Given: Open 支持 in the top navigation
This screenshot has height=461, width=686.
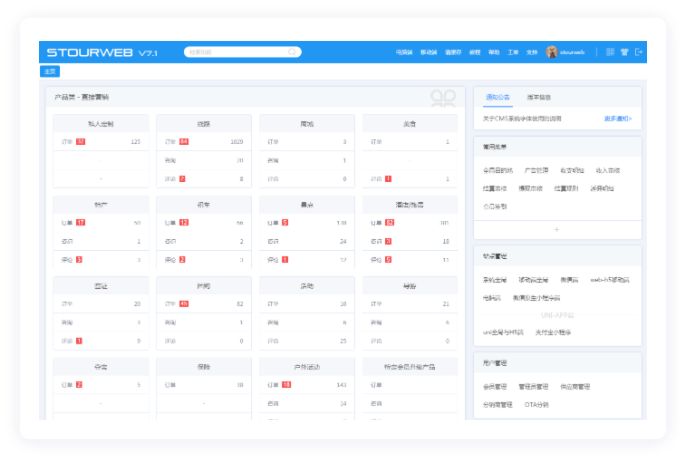Looking at the screenshot, I should (532, 52).
